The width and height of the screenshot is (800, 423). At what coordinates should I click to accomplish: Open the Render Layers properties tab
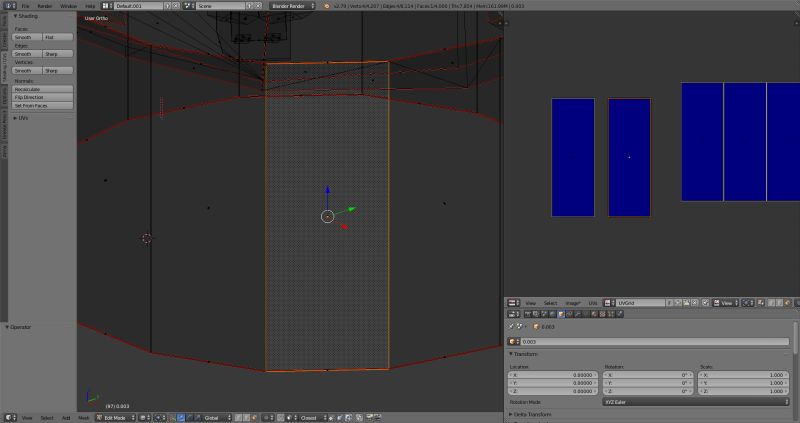coord(535,314)
